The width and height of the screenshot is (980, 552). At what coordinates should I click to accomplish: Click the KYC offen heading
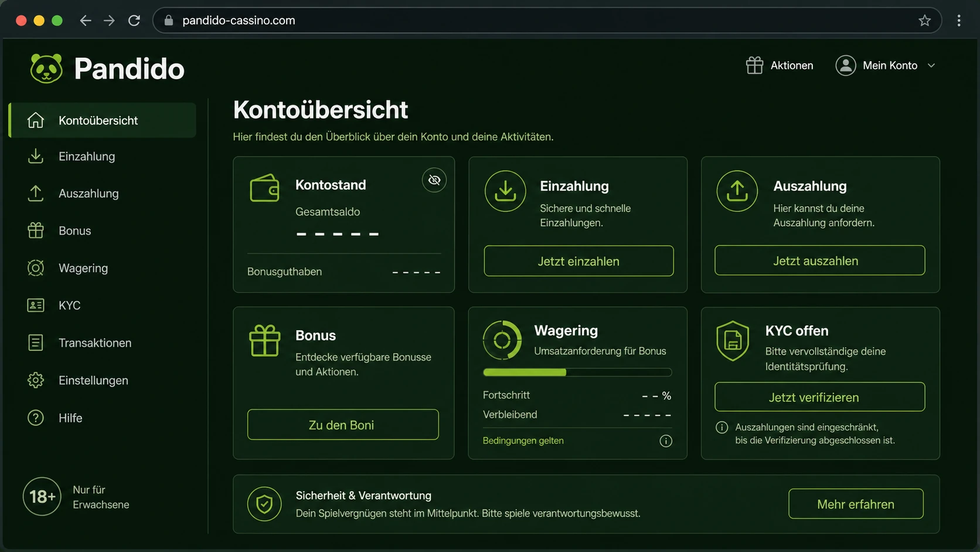[797, 330]
